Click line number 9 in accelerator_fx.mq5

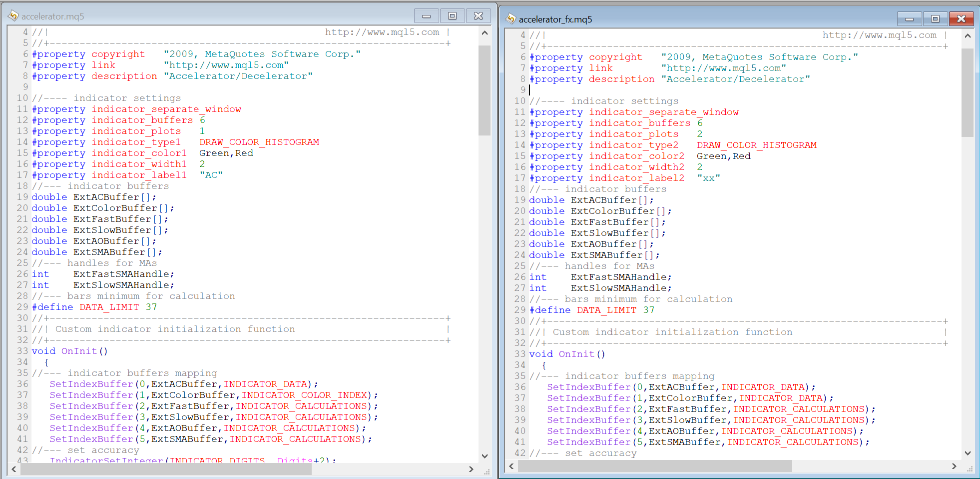[x=523, y=90]
